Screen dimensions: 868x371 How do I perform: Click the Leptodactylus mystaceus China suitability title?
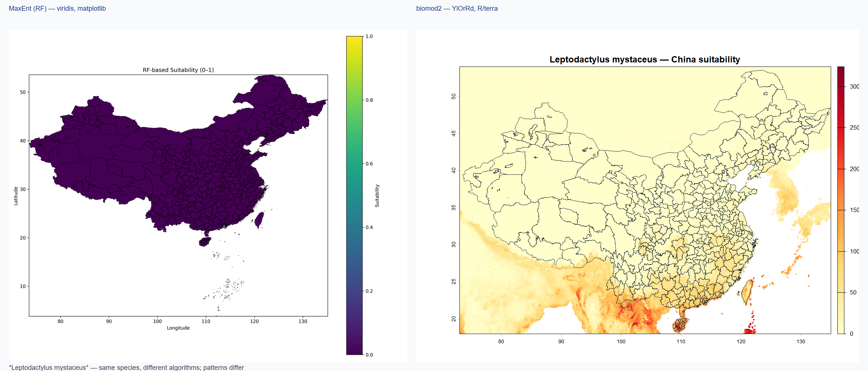645,59
